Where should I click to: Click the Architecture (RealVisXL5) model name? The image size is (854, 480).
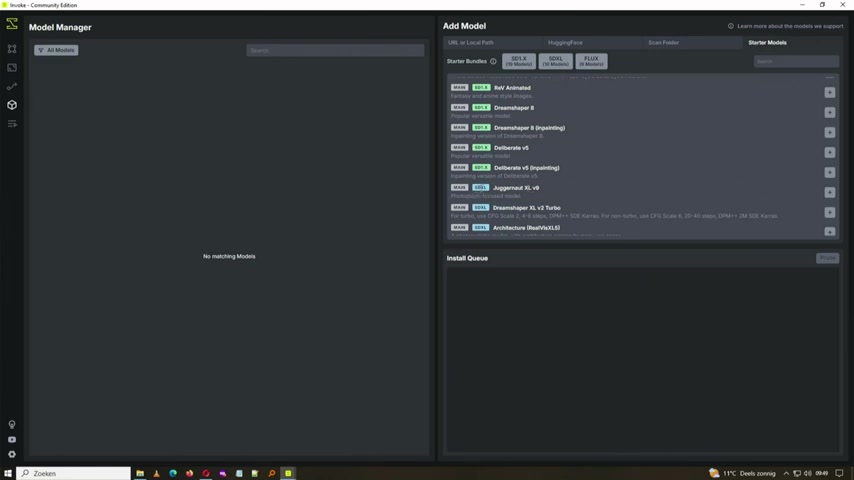526,228
